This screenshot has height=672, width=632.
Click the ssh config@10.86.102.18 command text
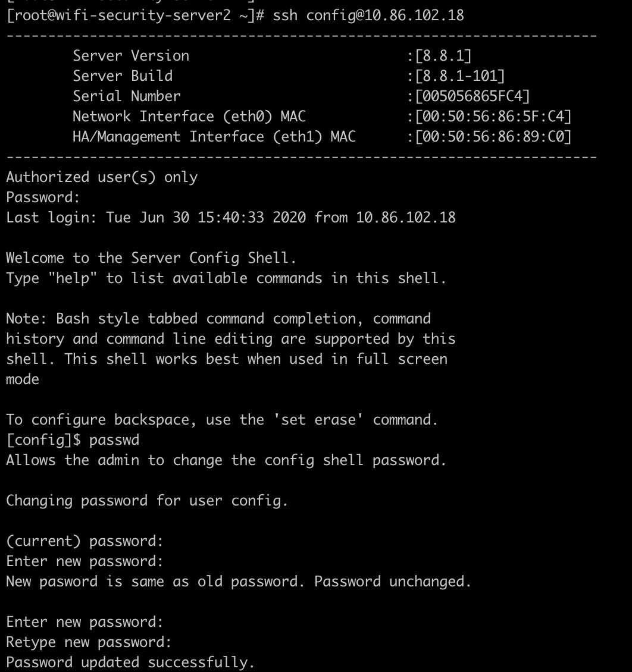368,15
